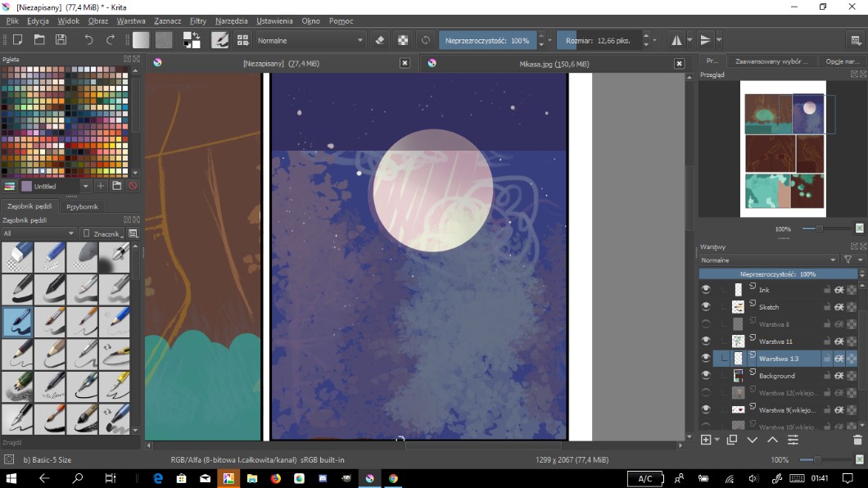Delete layer using the trash icon
Viewport: 868px width, 488px height.
click(857, 440)
